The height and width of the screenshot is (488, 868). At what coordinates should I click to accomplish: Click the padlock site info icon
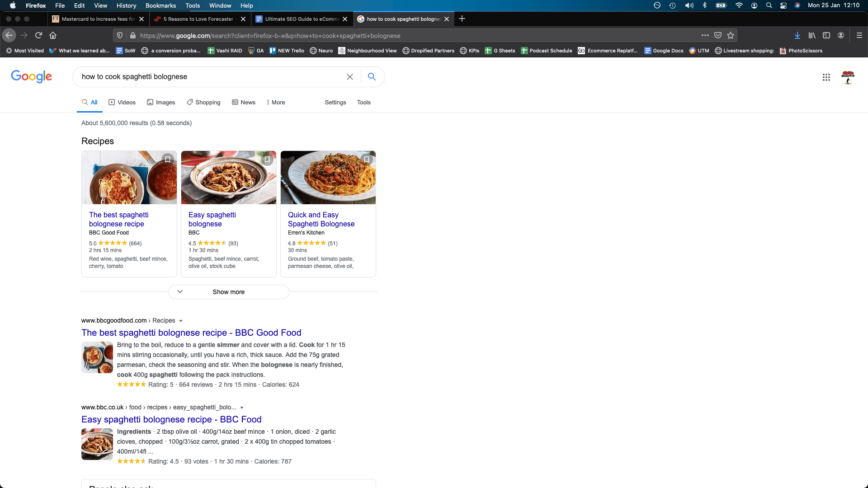click(x=132, y=35)
